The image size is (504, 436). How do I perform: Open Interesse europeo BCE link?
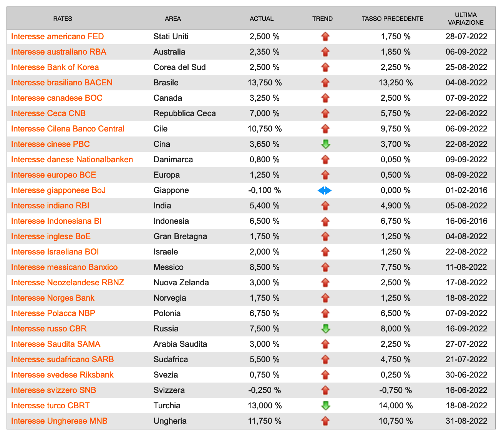tap(54, 175)
